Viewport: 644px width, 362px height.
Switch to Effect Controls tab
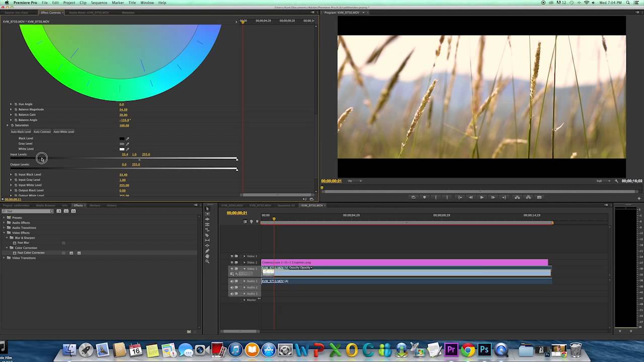click(x=51, y=13)
